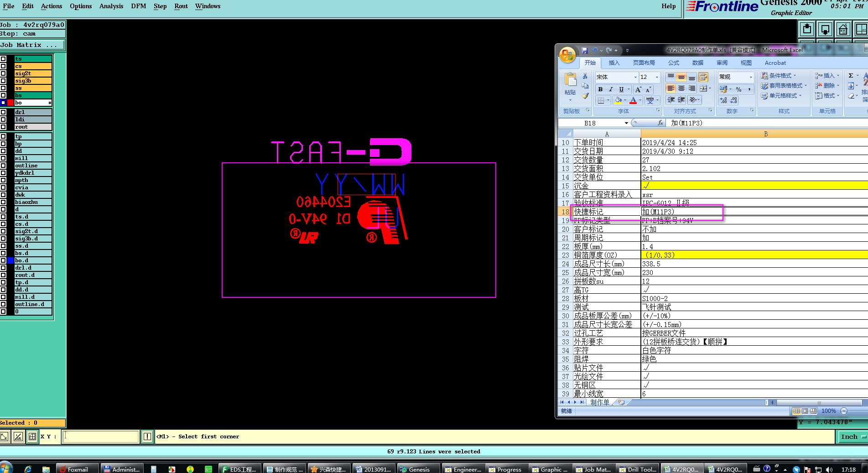Save the Excel workbook via quick access
The image size is (868, 473).
click(x=585, y=50)
